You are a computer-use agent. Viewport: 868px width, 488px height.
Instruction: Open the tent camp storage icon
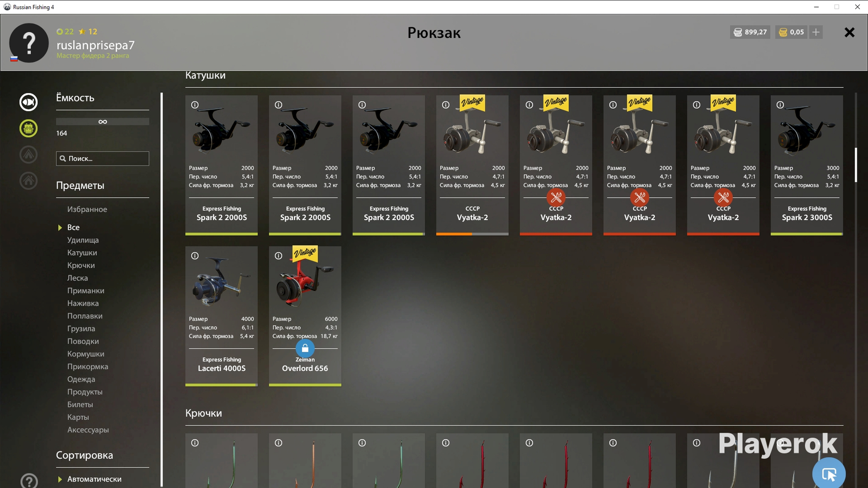click(x=28, y=155)
